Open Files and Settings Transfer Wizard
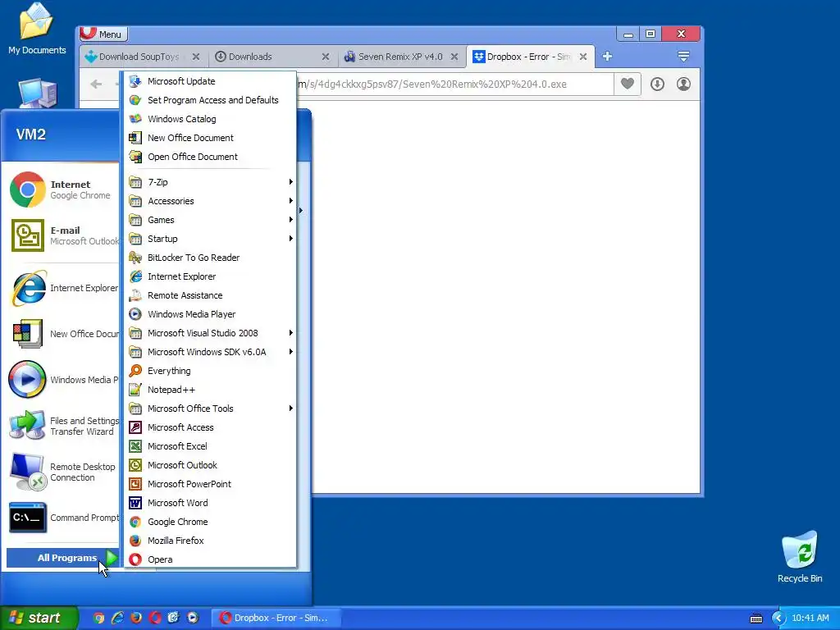 pos(63,426)
